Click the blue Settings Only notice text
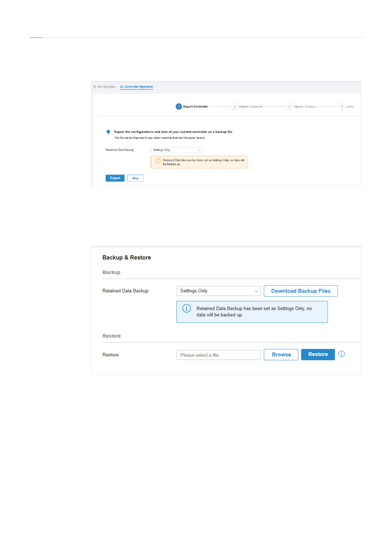Image resolution: width=392 pixels, height=554 pixels. 254,312
